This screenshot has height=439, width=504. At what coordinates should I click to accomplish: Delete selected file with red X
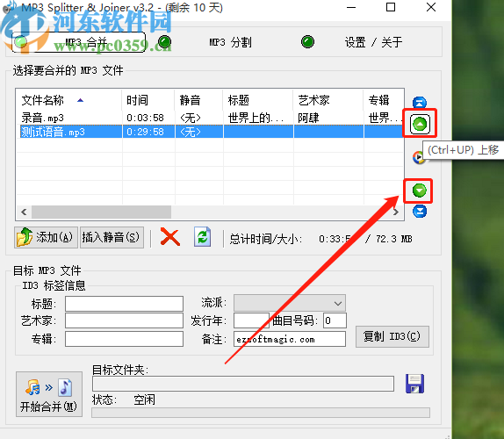[x=170, y=237]
